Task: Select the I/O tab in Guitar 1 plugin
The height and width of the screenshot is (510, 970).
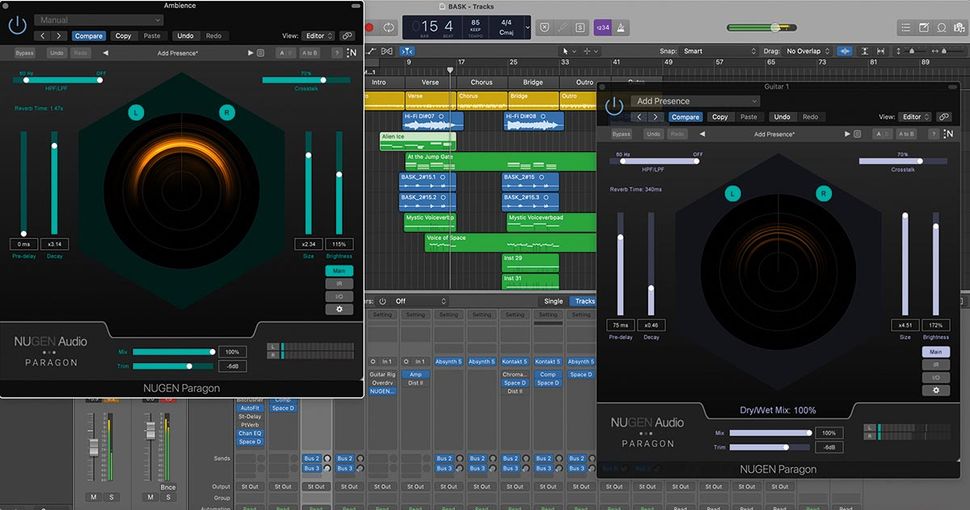Action: [936, 377]
